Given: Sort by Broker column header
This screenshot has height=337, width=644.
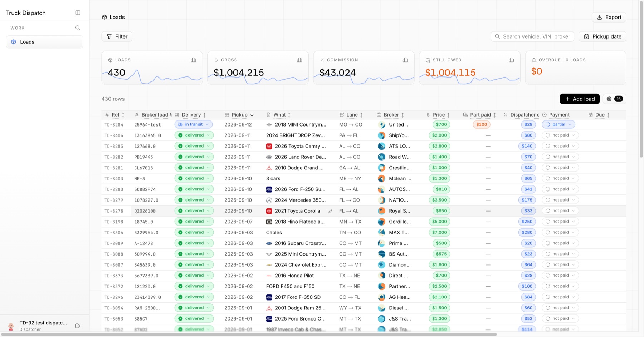Looking at the screenshot, I should click(391, 115).
